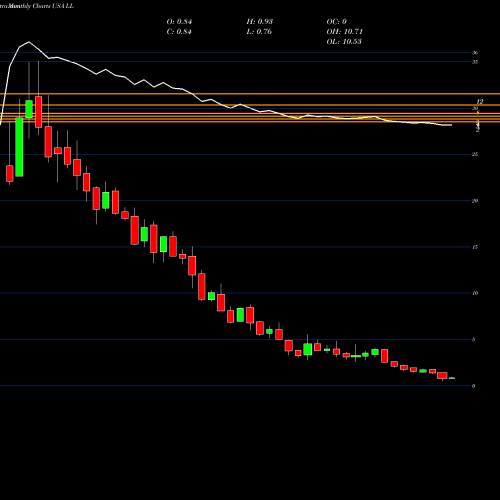Select the close value 'C: 0.84'
Viewport: 500px width, 500px height.
pyautogui.click(x=179, y=32)
